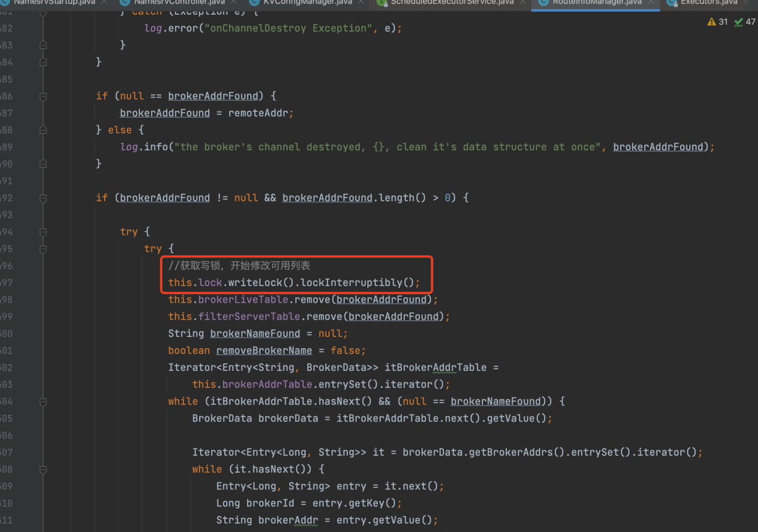Screen dimensions: 758x532
Task: Click 'brokerAddrTable' in entrySet call
Action: [267, 384]
